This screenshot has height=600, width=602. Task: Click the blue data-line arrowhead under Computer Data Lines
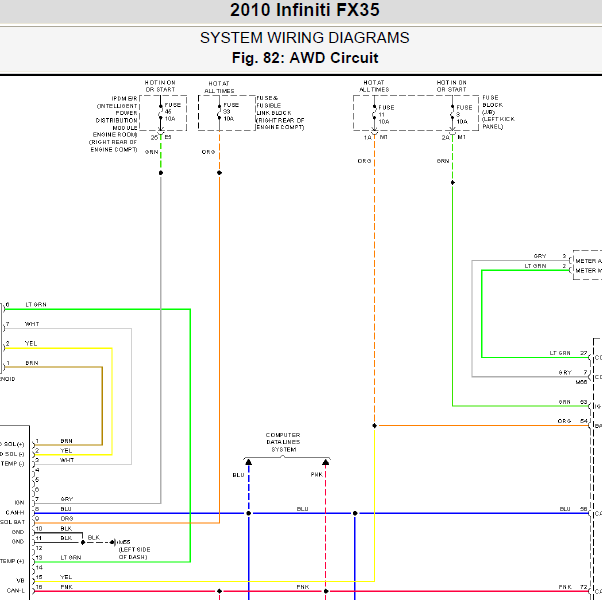(x=248, y=462)
